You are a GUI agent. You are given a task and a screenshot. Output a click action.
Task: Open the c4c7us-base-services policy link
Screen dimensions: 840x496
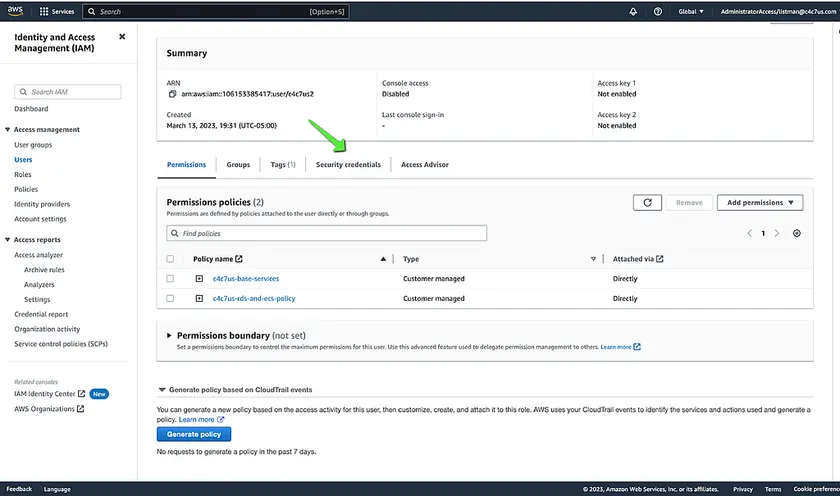tap(246, 279)
